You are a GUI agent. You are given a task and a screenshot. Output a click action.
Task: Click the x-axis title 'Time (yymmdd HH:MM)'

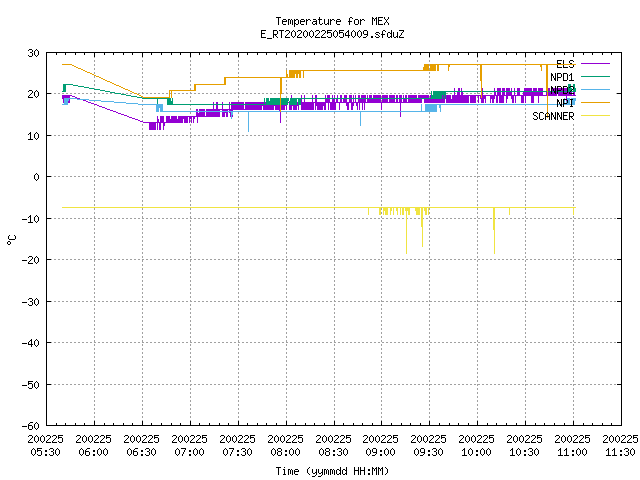tap(332, 471)
